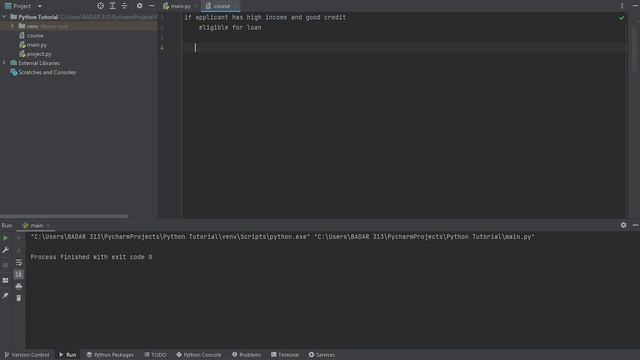Click the Up the stack trace arrow
Screen dimensions: 640x360
point(19,238)
